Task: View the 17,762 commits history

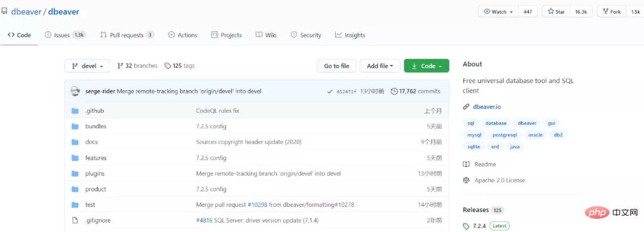Action: click(416, 91)
